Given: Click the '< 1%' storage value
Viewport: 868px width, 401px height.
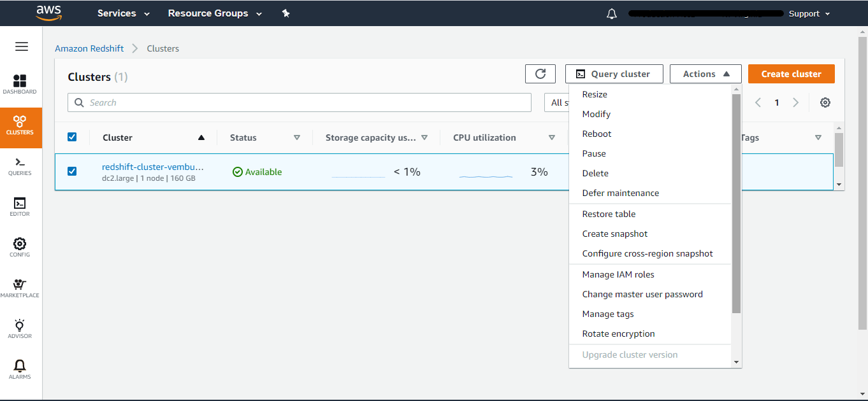Looking at the screenshot, I should [x=407, y=172].
